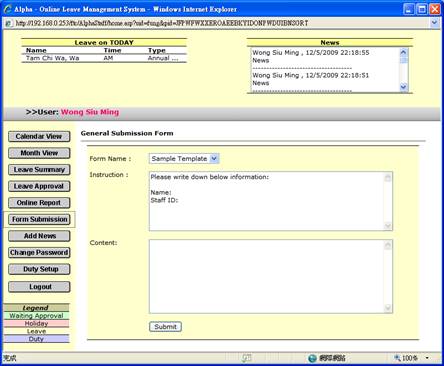Screen dimensions: 444x366
Task: Click Waiting Approval legend swatch
Action: [36, 316]
